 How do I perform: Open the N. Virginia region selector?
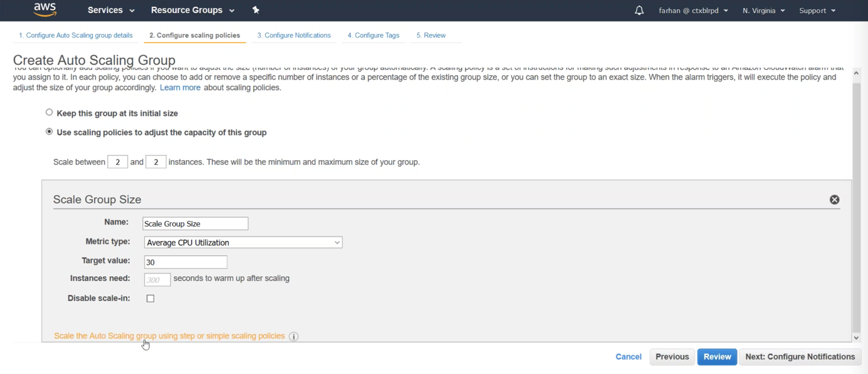pyautogui.click(x=763, y=11)
